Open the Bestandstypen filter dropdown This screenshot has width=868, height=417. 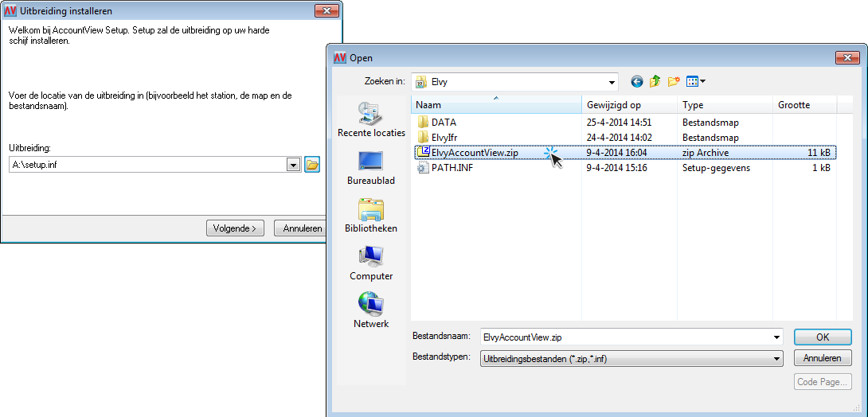(x=631, y=358)
